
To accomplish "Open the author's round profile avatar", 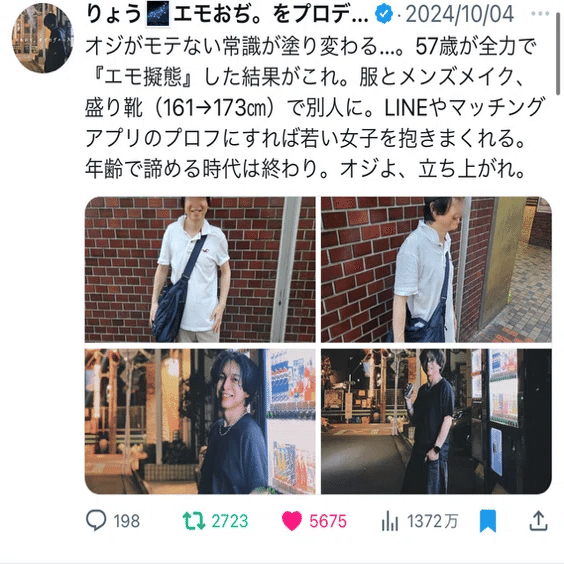I will point(42,38).
